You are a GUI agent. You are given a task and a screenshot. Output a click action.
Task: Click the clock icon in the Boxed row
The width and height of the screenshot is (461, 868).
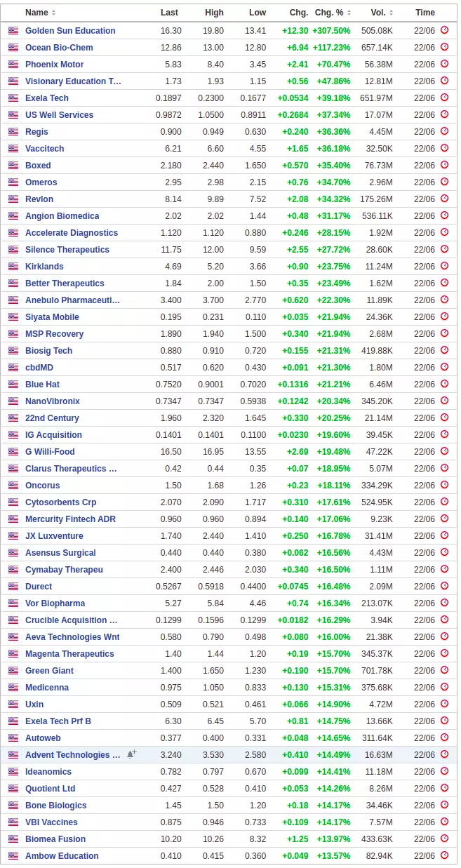point(444,165)
